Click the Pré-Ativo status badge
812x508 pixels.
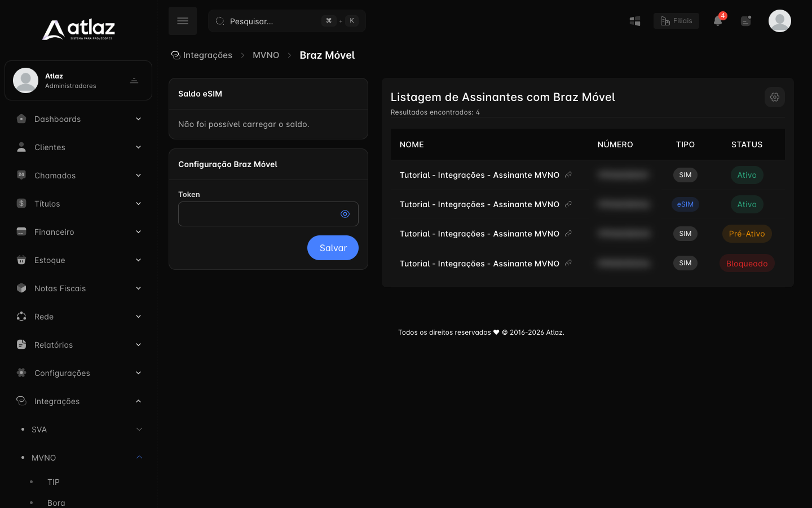747,234
